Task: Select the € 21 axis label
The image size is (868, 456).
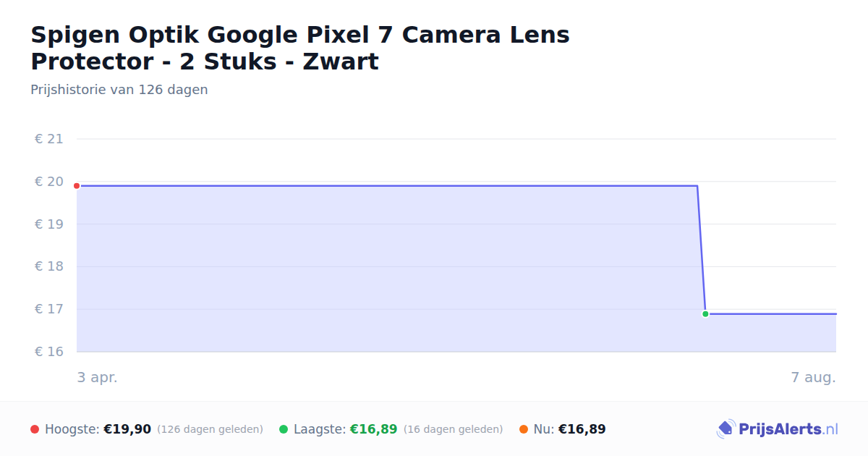Action: coord(49,139)
